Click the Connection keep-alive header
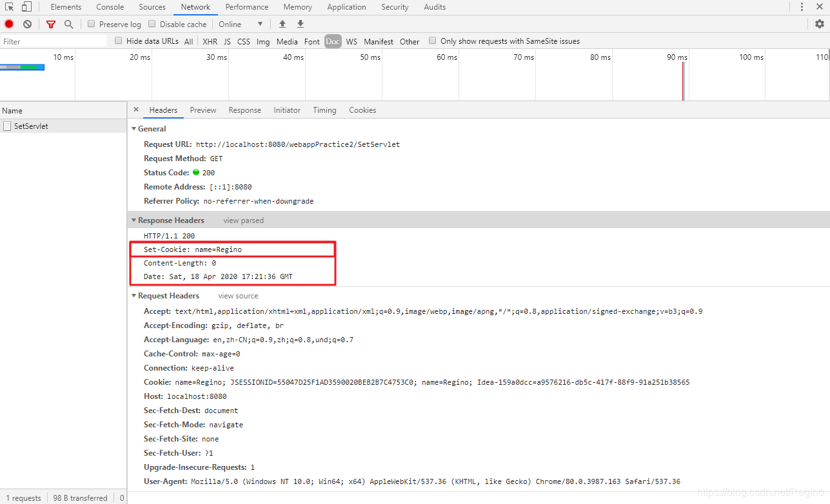Viewport: 830px width, 504px height. click(189, 368)
